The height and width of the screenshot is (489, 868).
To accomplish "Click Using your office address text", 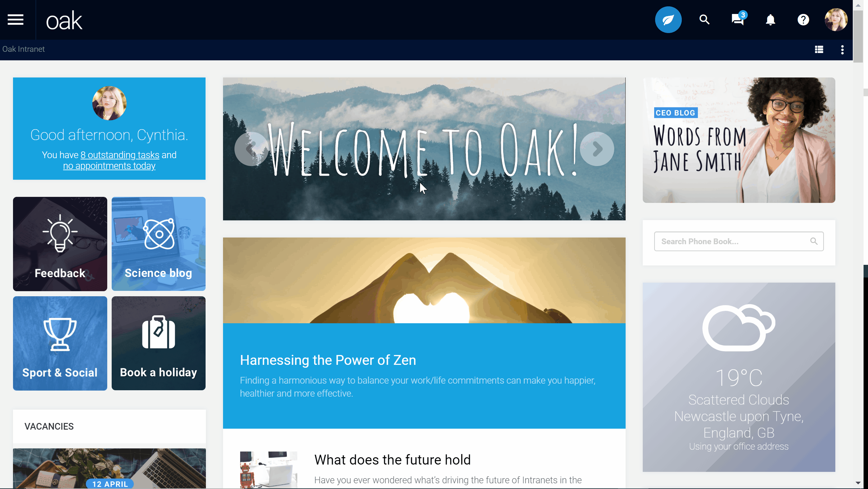I will tap(739, 446).
